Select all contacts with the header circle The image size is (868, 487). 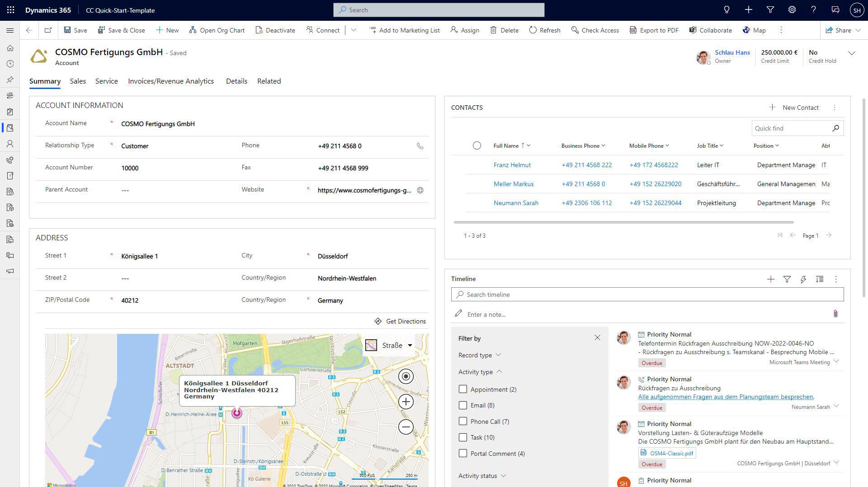[x=476, y=145]
